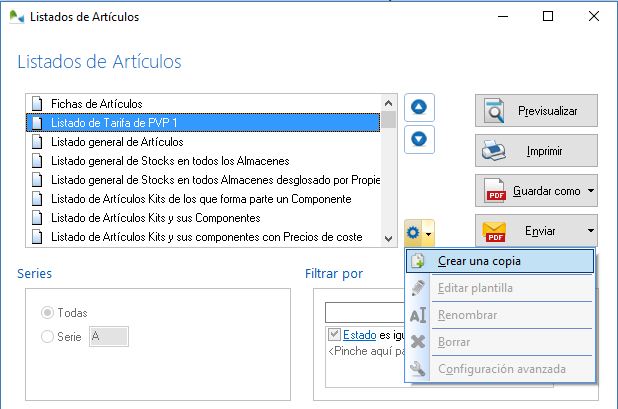Click the list scrollbar down arrow
Viewport: 618px width, 409px height.
coord(389,238)
